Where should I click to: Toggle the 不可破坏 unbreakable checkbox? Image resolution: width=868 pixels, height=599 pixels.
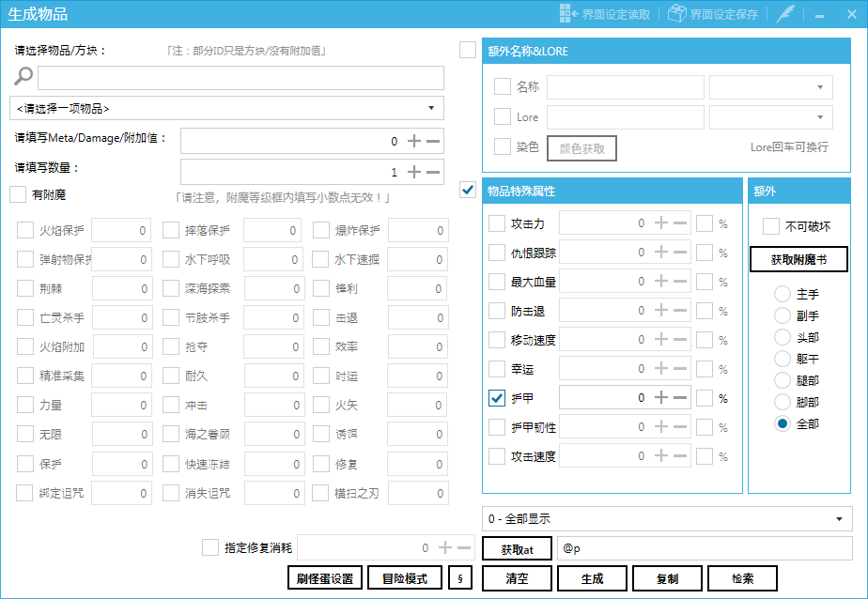coord(771,226)
